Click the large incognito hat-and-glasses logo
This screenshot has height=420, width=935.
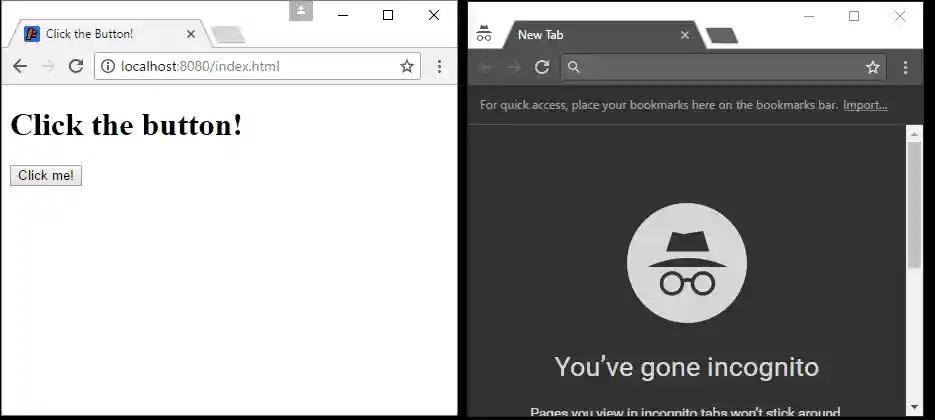687,263
